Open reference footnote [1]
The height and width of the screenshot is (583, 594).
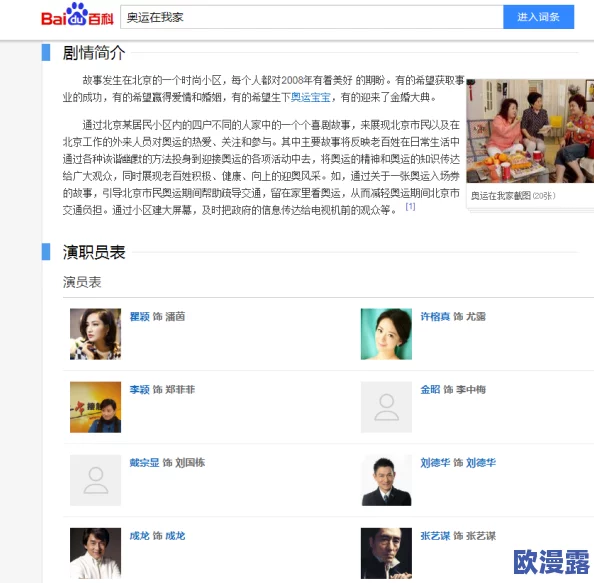[410, 206]
